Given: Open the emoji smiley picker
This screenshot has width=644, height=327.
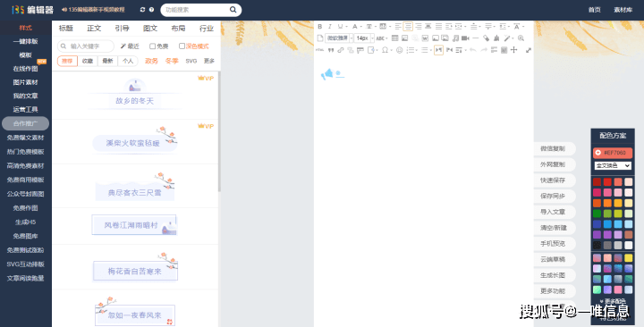Looking at the screenshot, I should (399, 50).
